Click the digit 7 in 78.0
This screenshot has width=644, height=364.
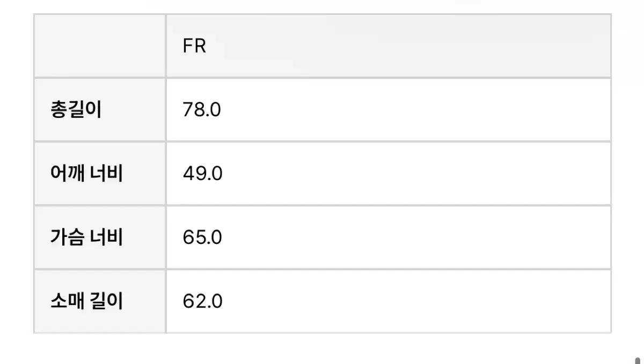click(x=188, y=110)
